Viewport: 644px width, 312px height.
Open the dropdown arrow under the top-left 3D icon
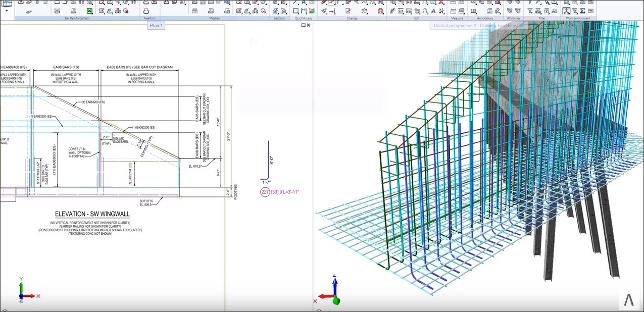click(x=7, y=11)
